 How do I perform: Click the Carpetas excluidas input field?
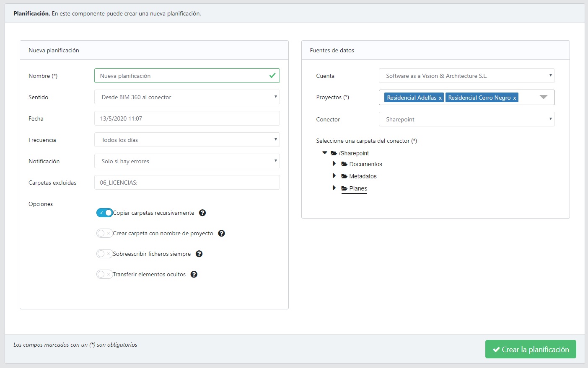point(187,183)
